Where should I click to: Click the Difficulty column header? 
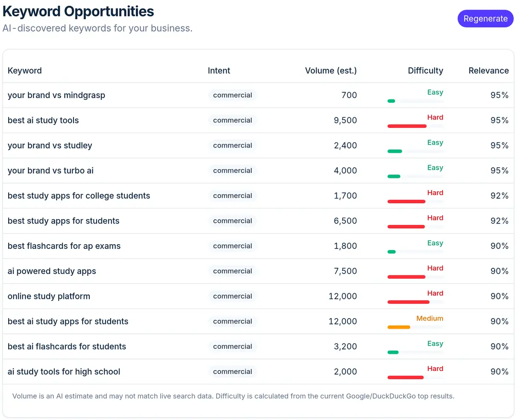tap(425, 71)
